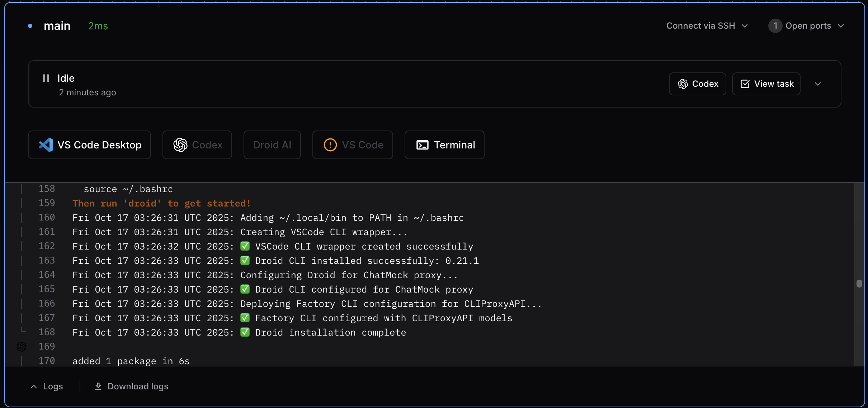Click the pause icon next to Idle
868x408 pixels.
click(46, 78)
